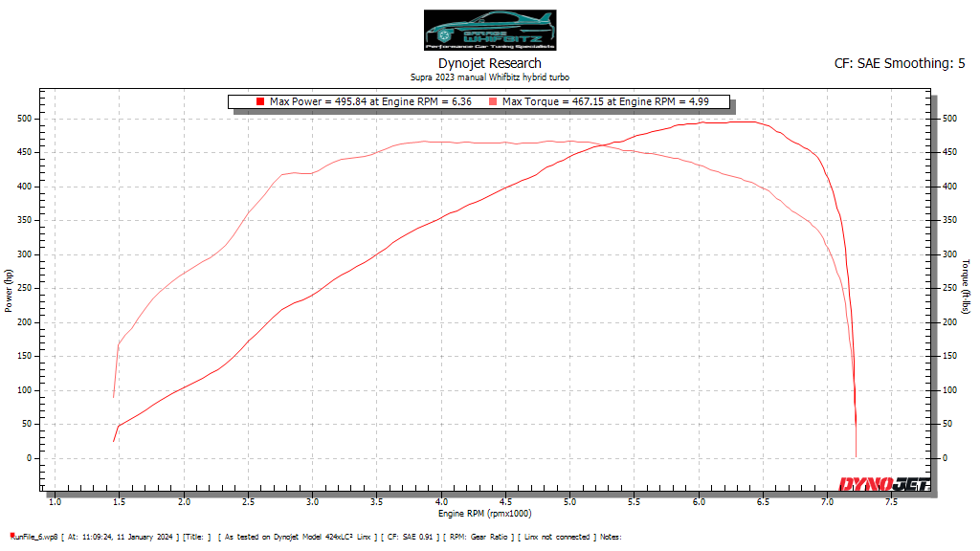Click the 'Torque (ft-lbs)' axis label

pos(966,287)
